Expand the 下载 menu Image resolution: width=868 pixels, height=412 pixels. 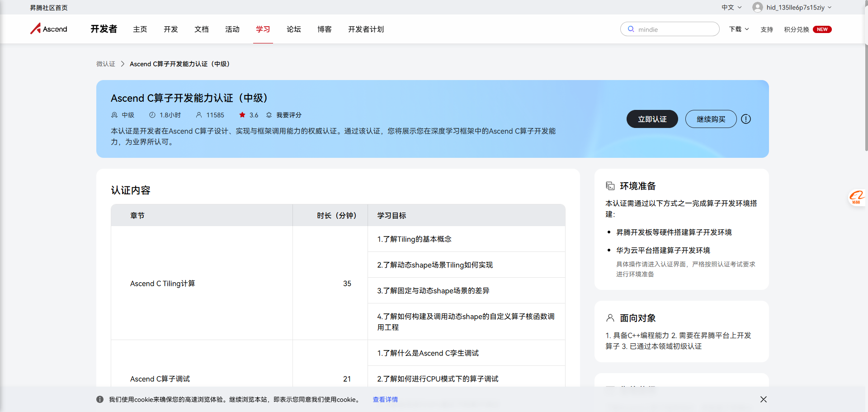(x=739, y=29)
